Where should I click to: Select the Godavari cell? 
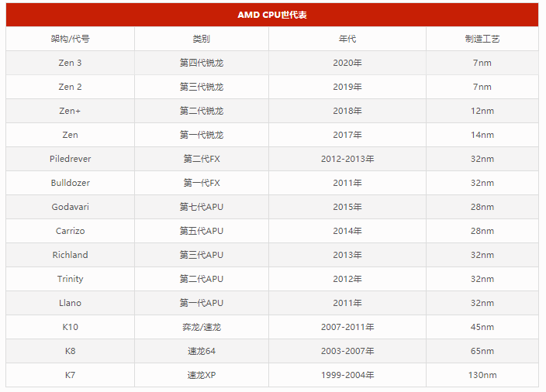click(x=70, y=207)
